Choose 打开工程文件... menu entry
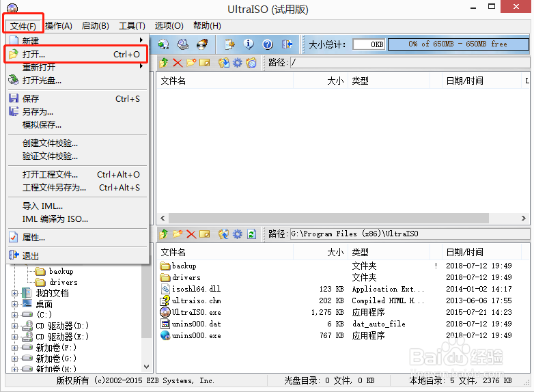Screen dimensions: 534x392 tap(77, 175)
